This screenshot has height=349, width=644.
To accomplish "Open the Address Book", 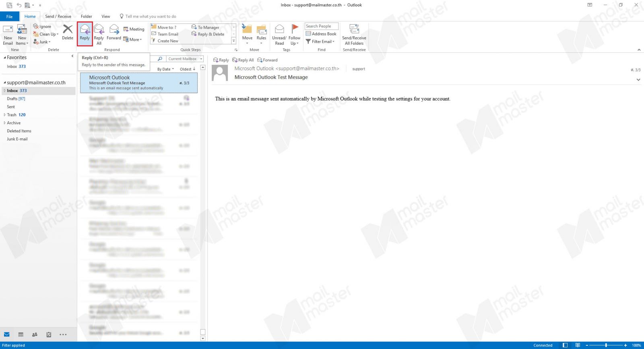I will [321, 34].
